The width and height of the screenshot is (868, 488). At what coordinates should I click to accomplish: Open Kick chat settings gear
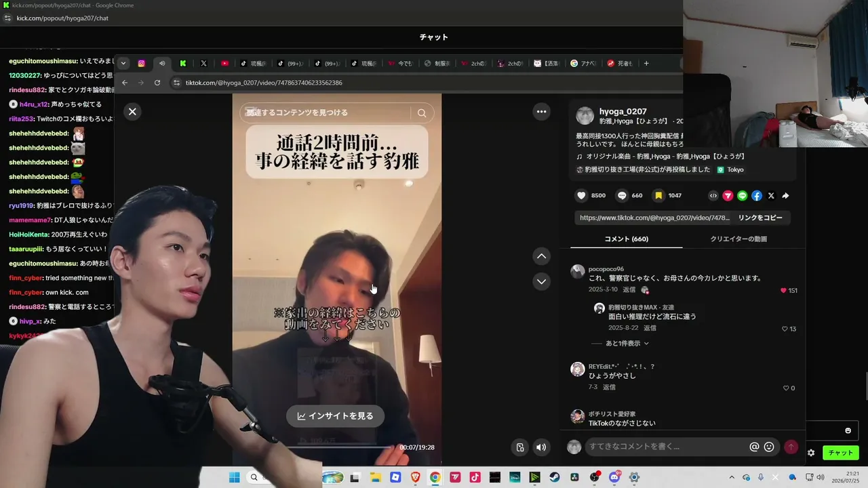click(811, 453)
